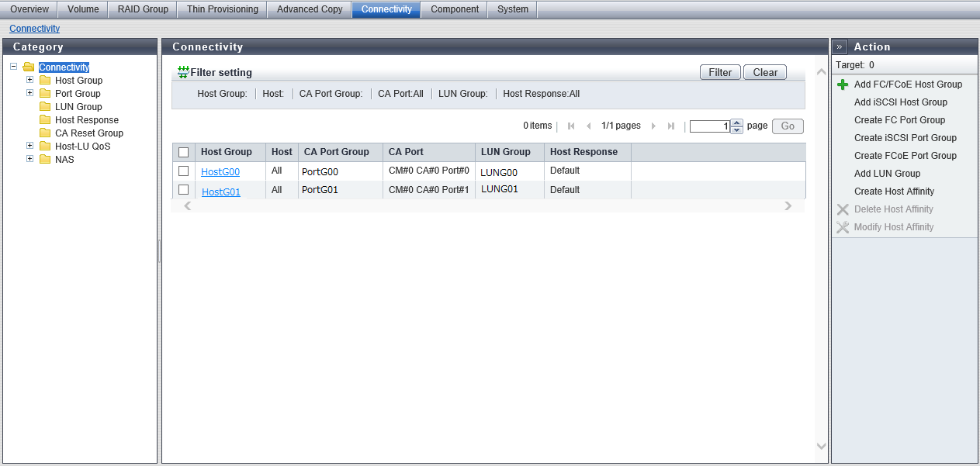The width and height of the screenshot is (980, 466).
Task: Go to the first page icon
Action: point(571,126)
